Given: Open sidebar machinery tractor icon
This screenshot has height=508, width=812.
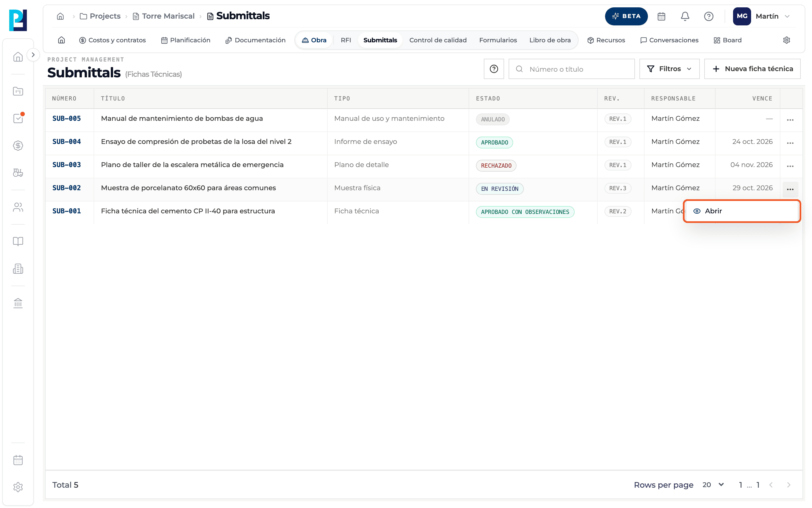Looking at the screenshot, I should coord(18,173).
